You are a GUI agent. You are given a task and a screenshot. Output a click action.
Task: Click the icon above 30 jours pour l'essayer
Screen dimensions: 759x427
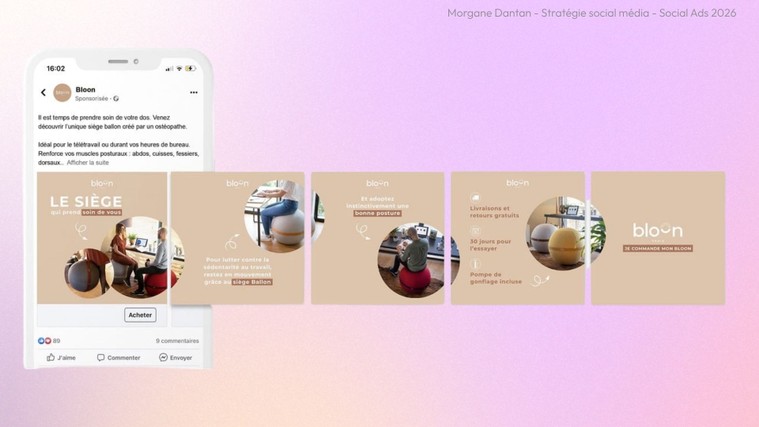(x=475, y=231)
